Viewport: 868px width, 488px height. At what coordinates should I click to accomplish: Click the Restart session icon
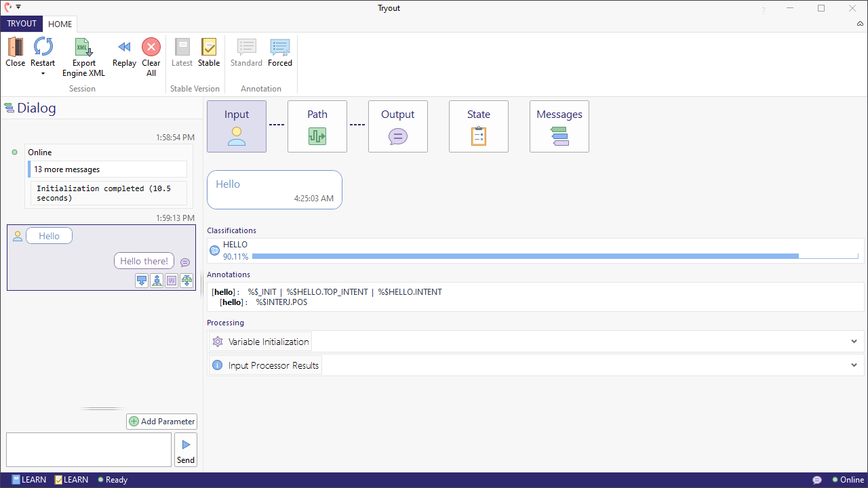tap(43, 47)
